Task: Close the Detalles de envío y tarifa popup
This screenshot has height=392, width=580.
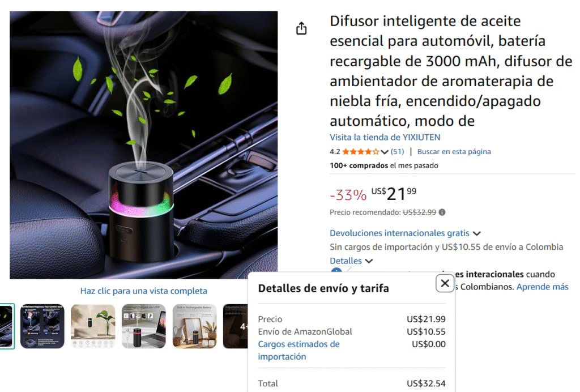Action: [445, 283]
